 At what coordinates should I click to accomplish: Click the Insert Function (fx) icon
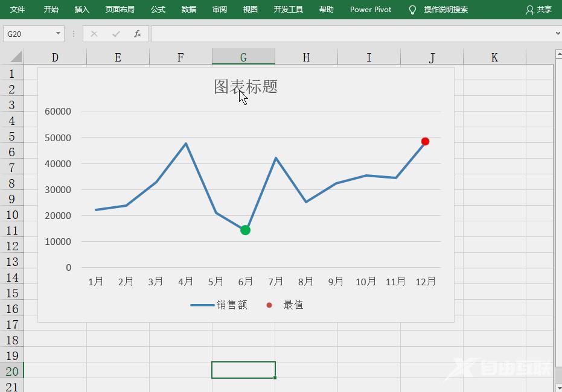coord(136,34)
